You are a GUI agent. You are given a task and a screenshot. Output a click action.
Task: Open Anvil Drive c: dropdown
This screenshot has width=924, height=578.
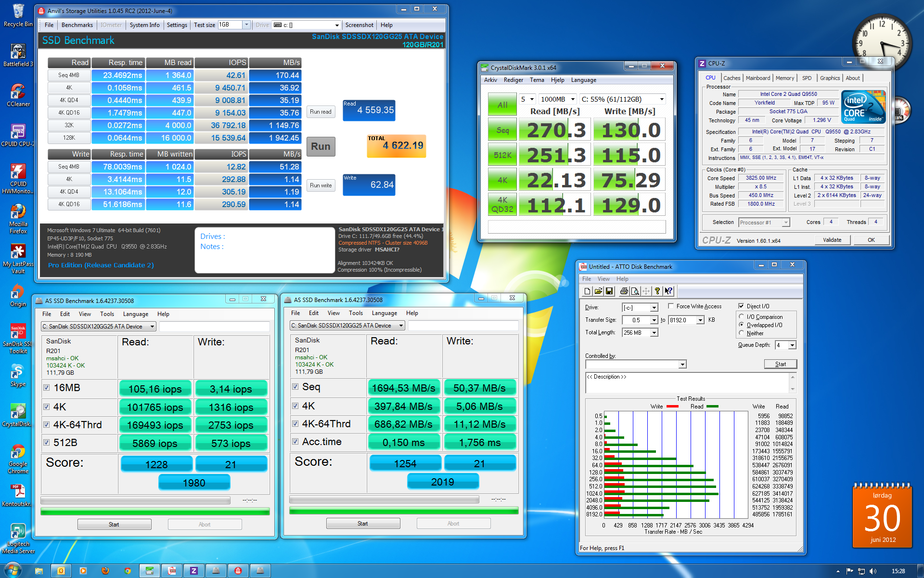337,25
